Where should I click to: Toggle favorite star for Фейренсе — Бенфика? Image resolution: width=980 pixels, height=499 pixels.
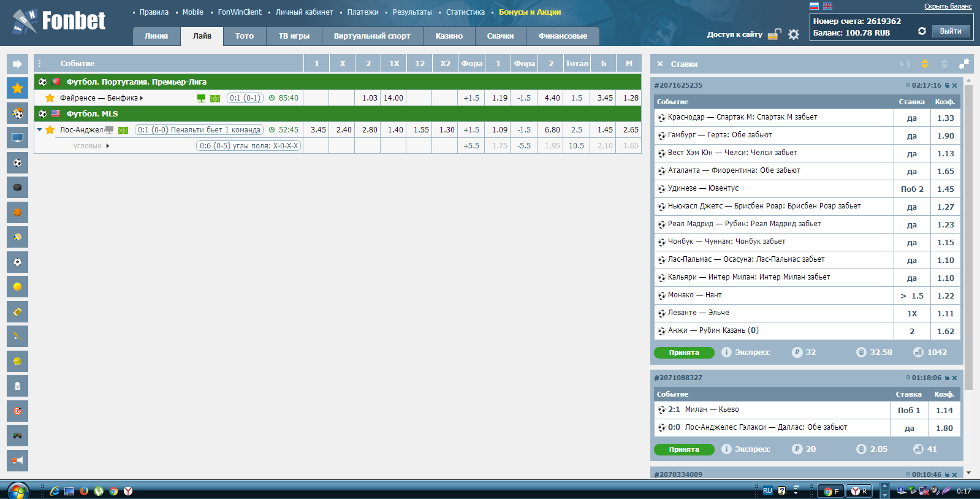50,98
